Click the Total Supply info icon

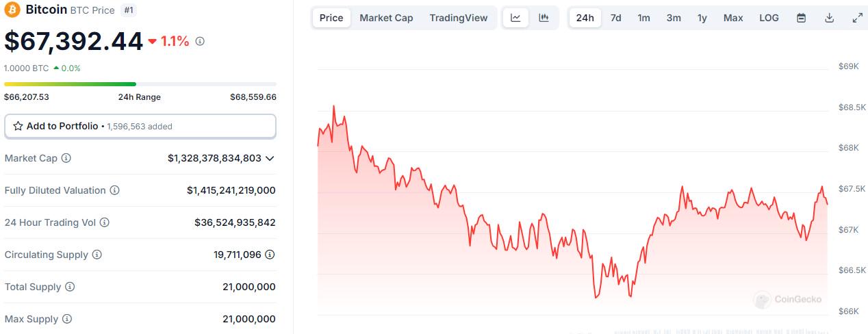pos(70,287)
